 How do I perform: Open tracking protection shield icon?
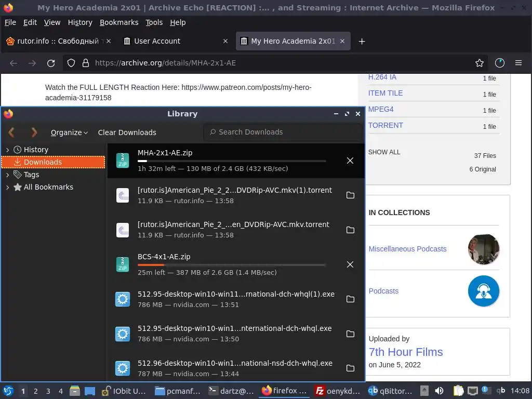71,63
